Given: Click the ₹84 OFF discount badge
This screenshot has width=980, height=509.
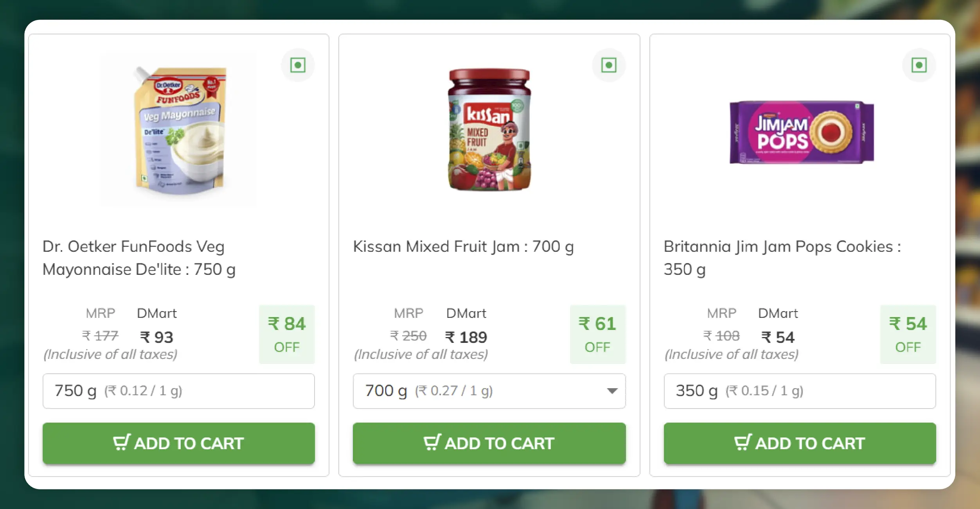Looking at the screenshot, I should pos(287,334).
